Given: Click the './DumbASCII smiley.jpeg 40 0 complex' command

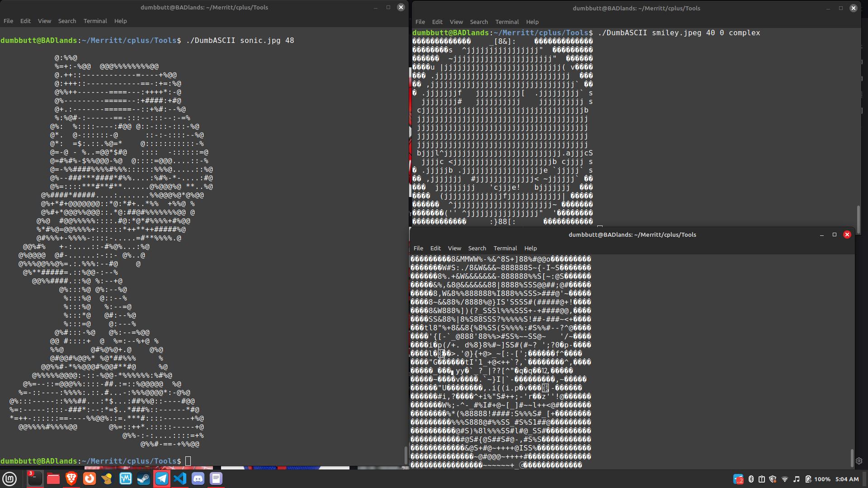Looking at the screenshot, I should 679,33.
